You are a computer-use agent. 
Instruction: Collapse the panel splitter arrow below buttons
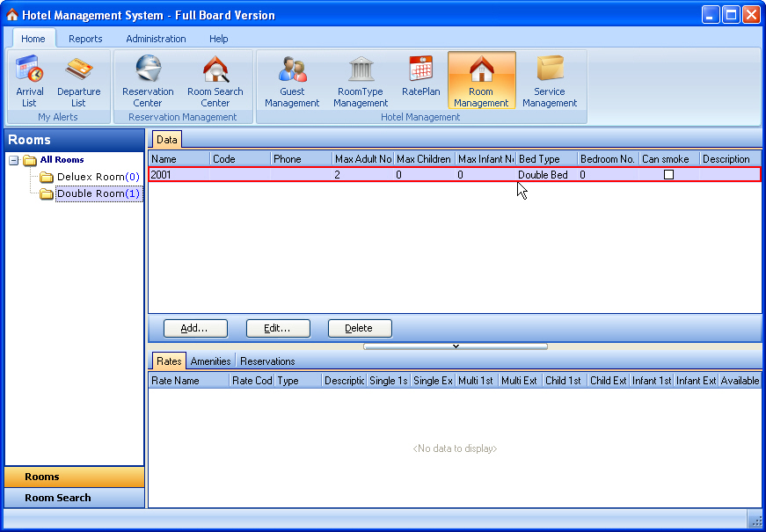456,346
